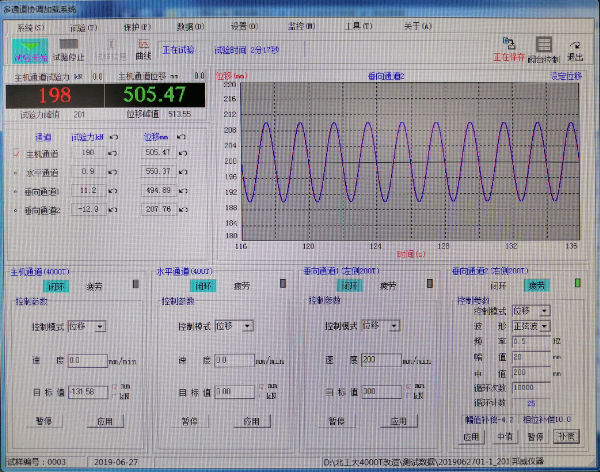Open 控制模式 dropdown in 水平通道 panel
The height and width of the screenshot is (472, 600).
[x=248, y=326]
